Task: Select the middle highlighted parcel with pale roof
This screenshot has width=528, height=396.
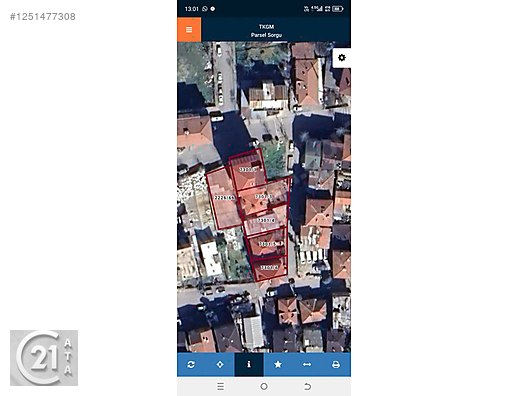Action: click(265, 221)
